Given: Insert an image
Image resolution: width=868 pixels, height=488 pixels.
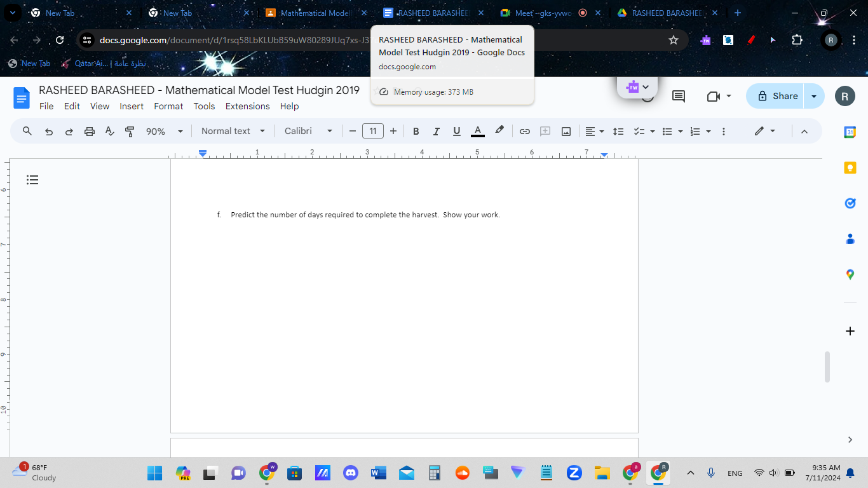Looking at the screenshot, I should click(566, 132).
